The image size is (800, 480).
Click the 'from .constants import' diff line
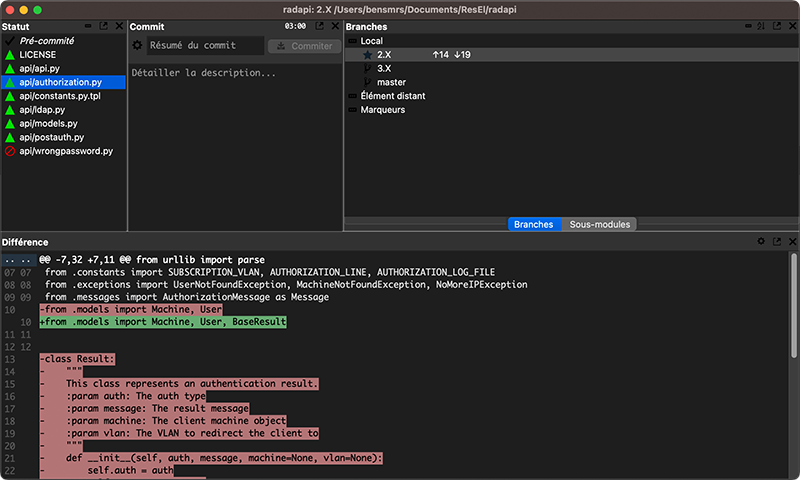(x=269, y=272)
